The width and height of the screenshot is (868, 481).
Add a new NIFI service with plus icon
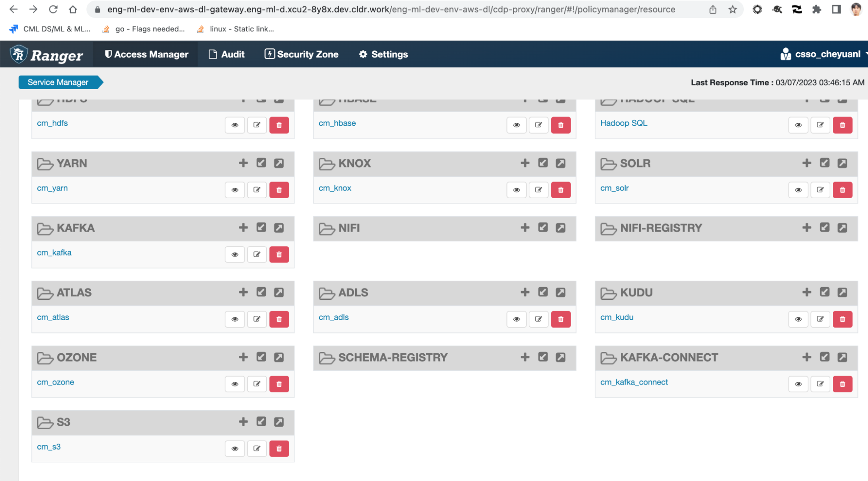pyautogui.click(x=525, y=228)
